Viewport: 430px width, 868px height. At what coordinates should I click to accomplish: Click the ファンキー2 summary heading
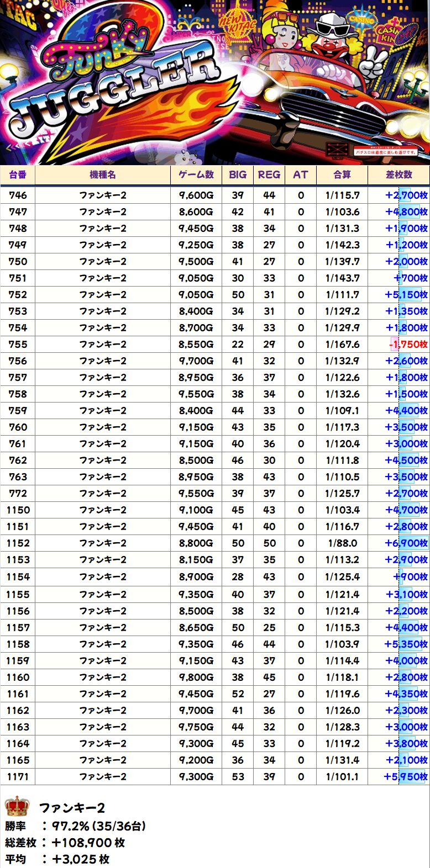[72, 808]
